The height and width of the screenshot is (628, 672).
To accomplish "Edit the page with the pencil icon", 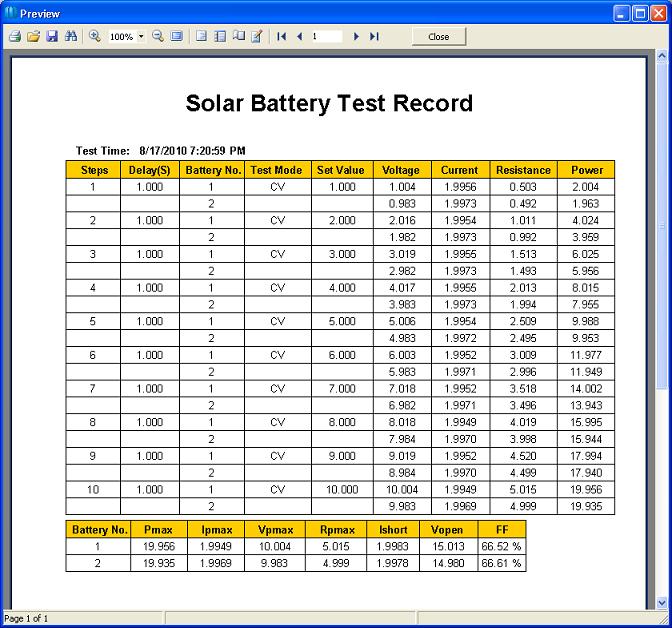I will pos(257,36).
